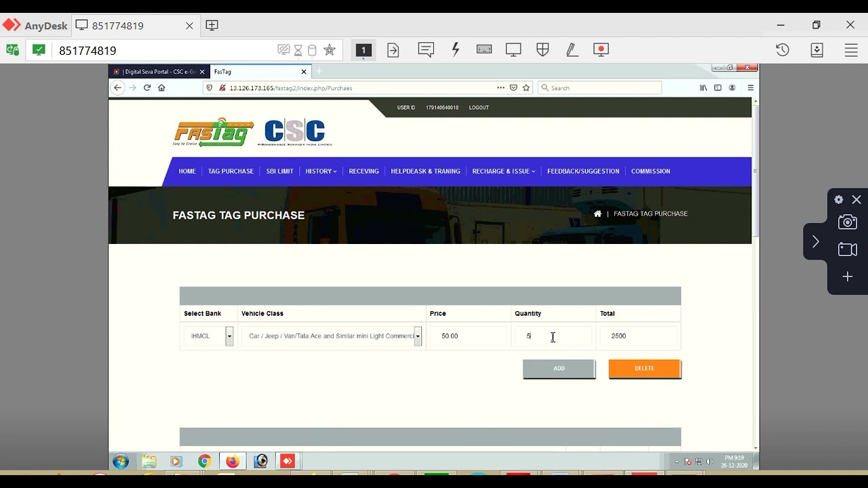
Task: Click the AnyDesk actions lightning icon
Action: click(x=456, y=49)
